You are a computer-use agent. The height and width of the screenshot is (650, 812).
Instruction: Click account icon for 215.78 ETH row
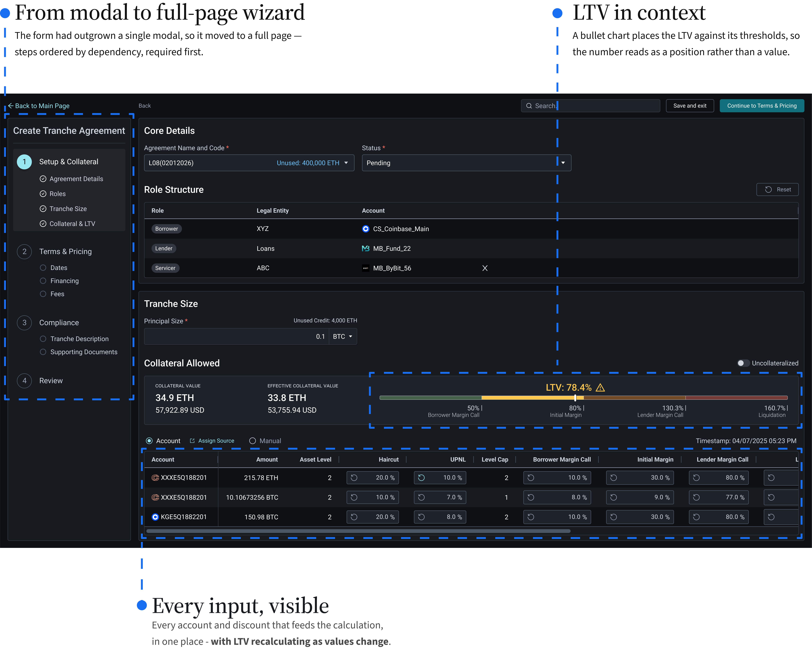click(x=155, y=478)
